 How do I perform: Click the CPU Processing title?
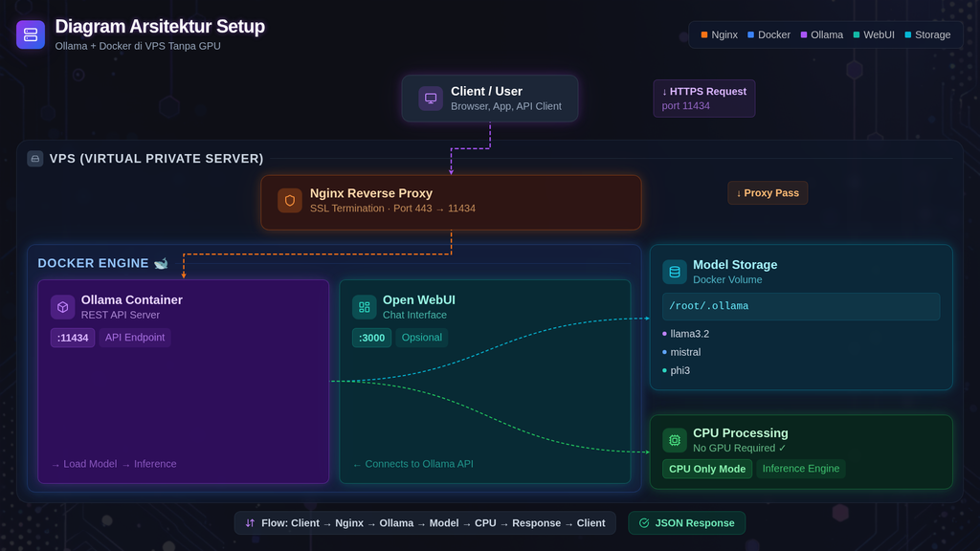coord(741,433)
